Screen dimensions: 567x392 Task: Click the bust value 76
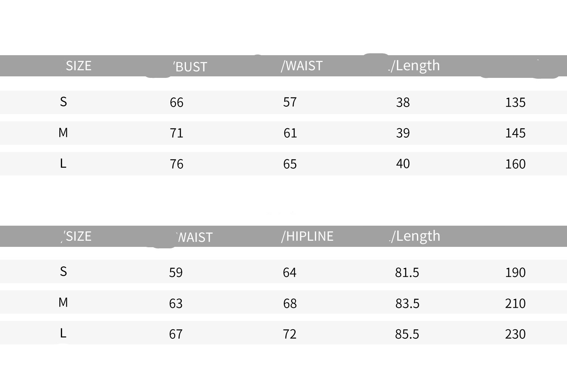tap(177, 164)
